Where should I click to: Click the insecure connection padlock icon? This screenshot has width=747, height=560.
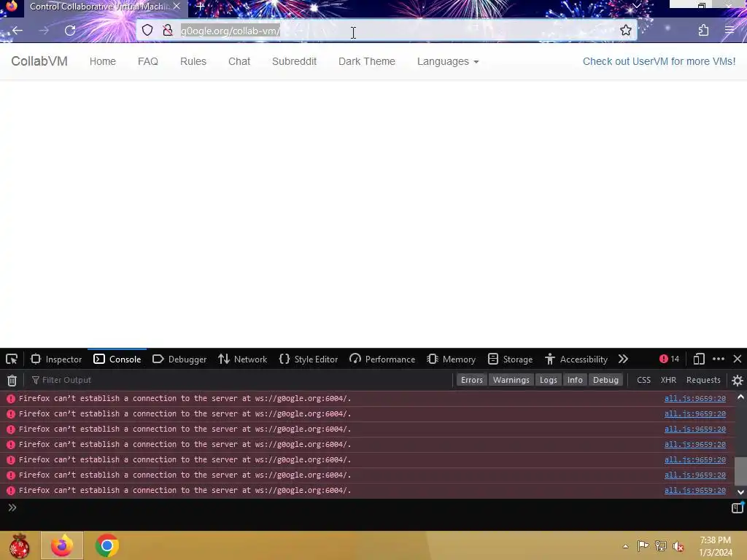click(168, 31)
